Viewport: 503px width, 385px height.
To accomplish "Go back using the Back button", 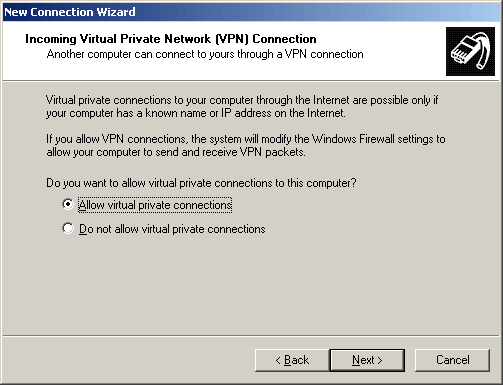I will pos(292,360).
